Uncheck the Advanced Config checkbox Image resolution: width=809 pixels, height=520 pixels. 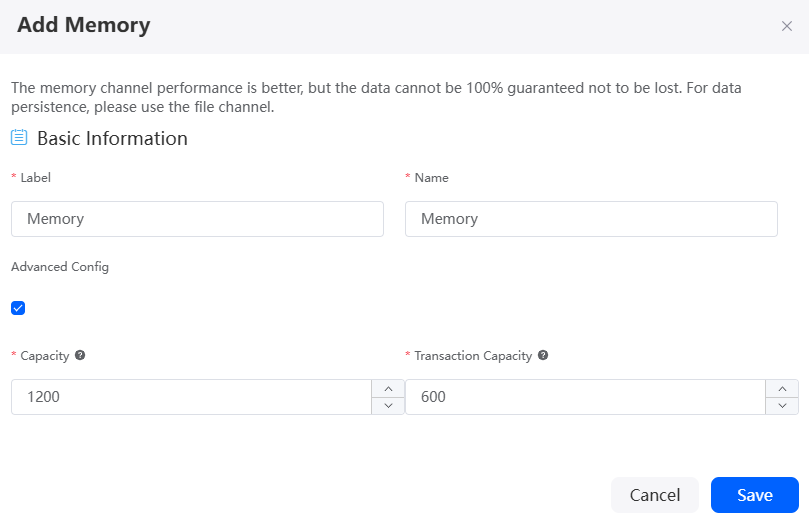tap(18, 308)
